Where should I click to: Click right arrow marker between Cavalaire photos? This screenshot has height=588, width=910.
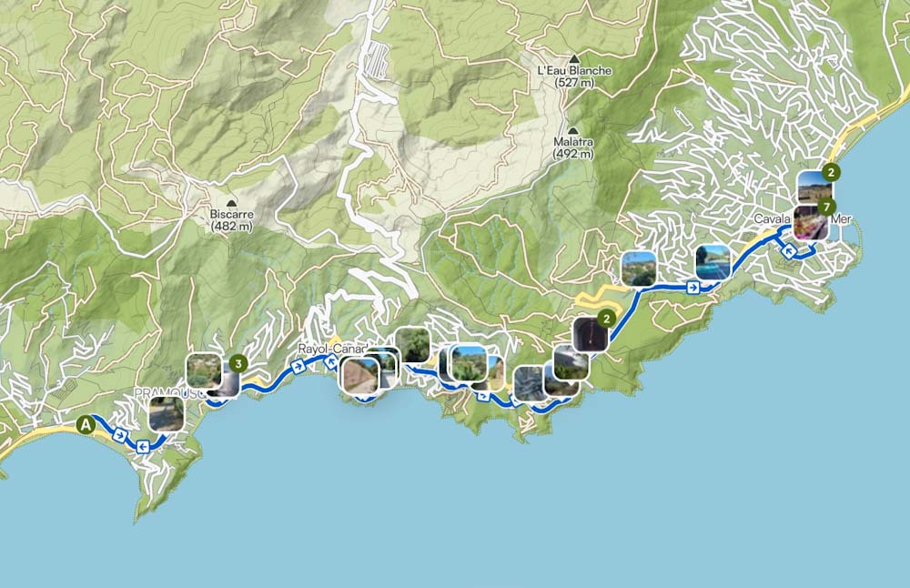coord(693,287)
